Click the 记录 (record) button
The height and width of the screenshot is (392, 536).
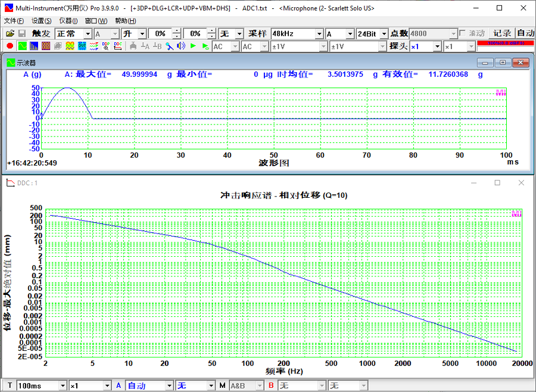(x=502, y=33)
